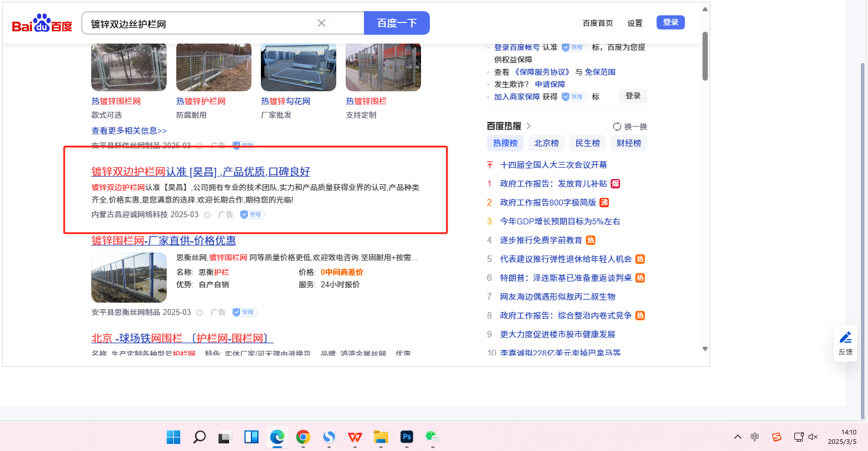Screen dimensions: 868x451
Task: Click the scrollbar down arrow of the page
Action: [705, 349]
